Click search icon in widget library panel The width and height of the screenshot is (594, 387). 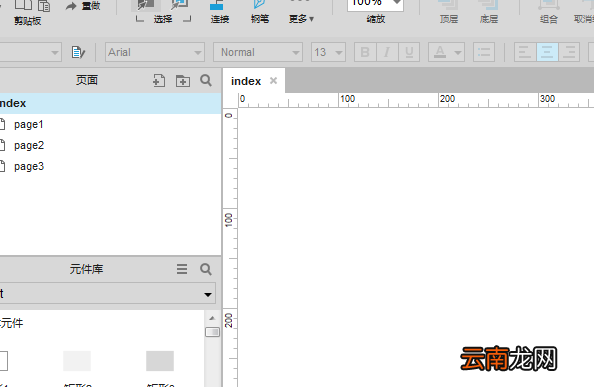[x=206, y=269]
